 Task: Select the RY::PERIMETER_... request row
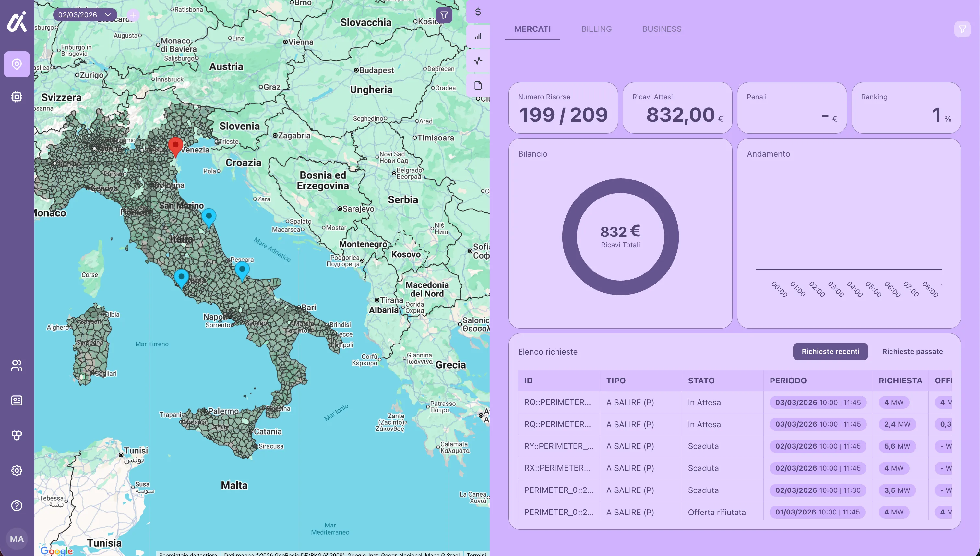coord(735,446)
